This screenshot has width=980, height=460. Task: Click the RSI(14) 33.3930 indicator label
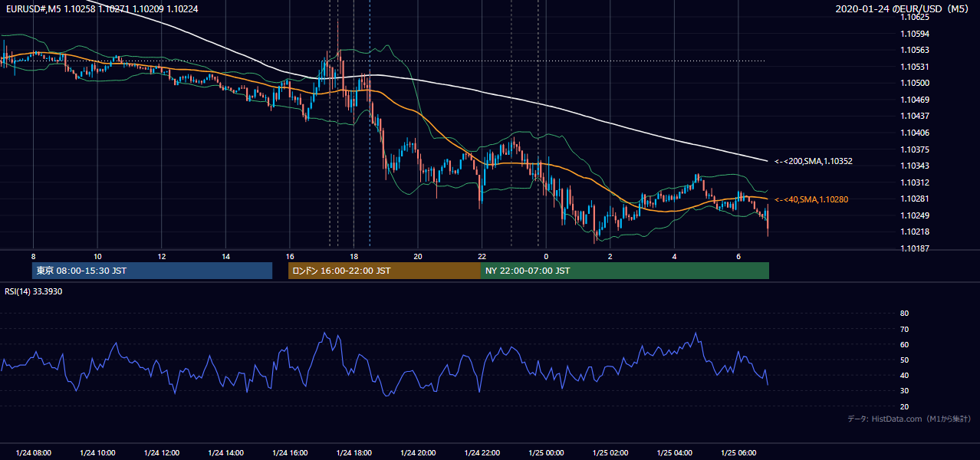(33, 291)
